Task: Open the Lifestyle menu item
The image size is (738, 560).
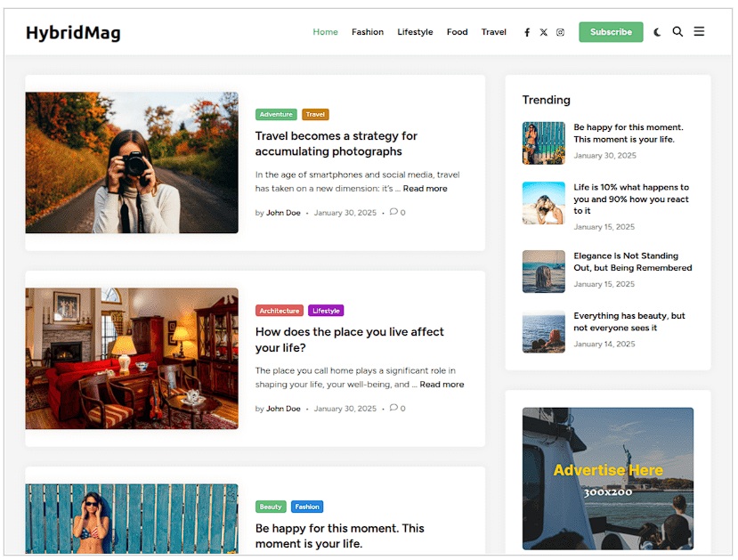Action: (415, 32)
